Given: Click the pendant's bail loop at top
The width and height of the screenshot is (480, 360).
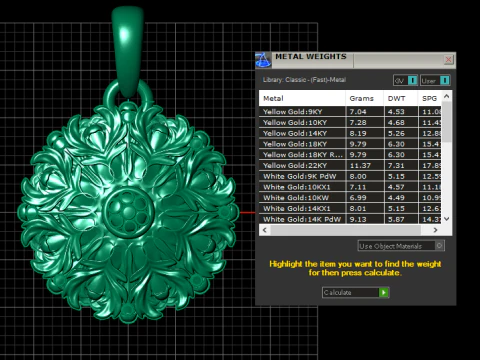Looking at the screenshot, I should (128, 52).
